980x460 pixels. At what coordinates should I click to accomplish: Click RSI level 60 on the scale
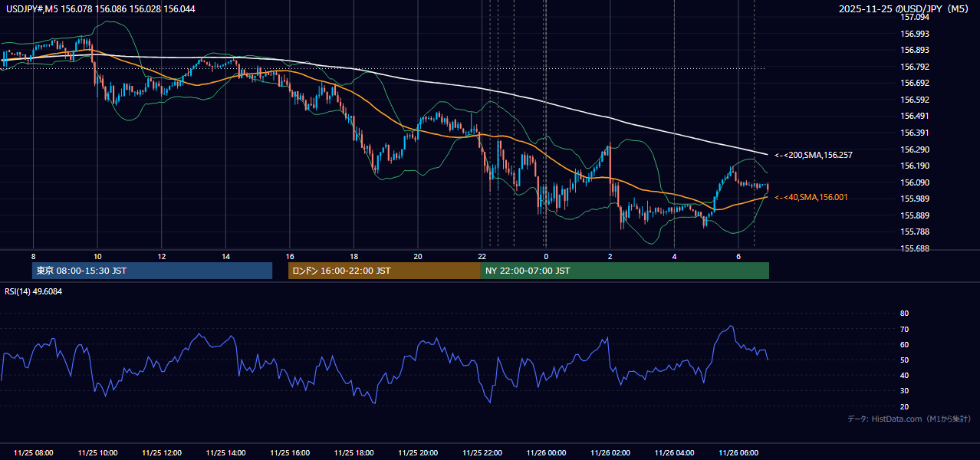click(904, 344)
